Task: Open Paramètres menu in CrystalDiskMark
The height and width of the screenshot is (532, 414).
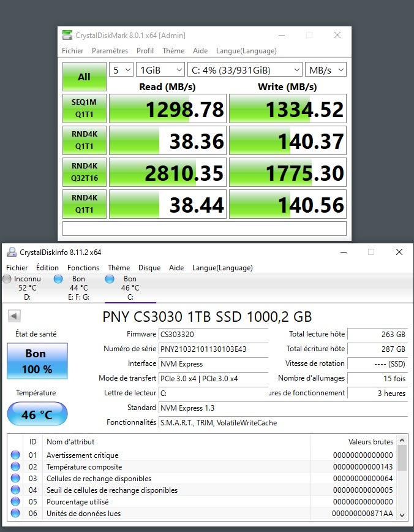Action: pos(110,50)
